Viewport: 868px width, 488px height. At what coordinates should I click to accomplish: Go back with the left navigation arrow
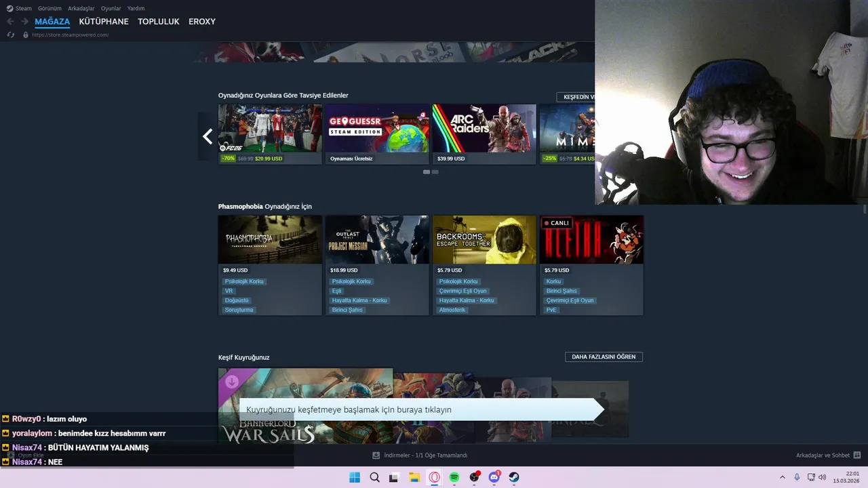[x=10, y=22]
